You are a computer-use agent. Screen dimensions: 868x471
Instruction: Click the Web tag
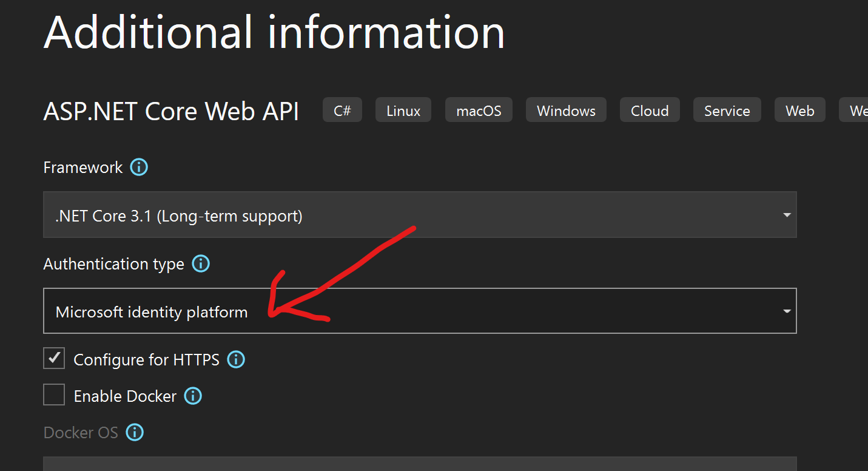pyautogui.click(x=799, y=110)
